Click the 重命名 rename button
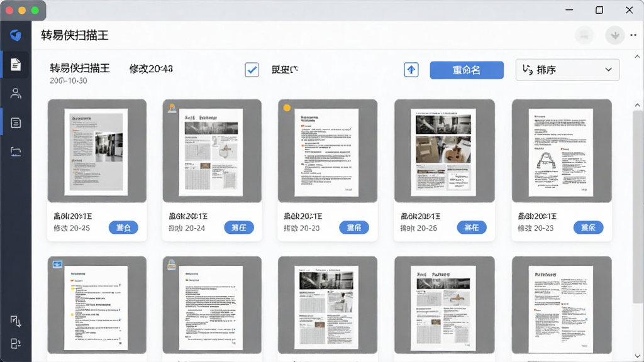The width and height of the screenshot is (644, 362). 467,70
